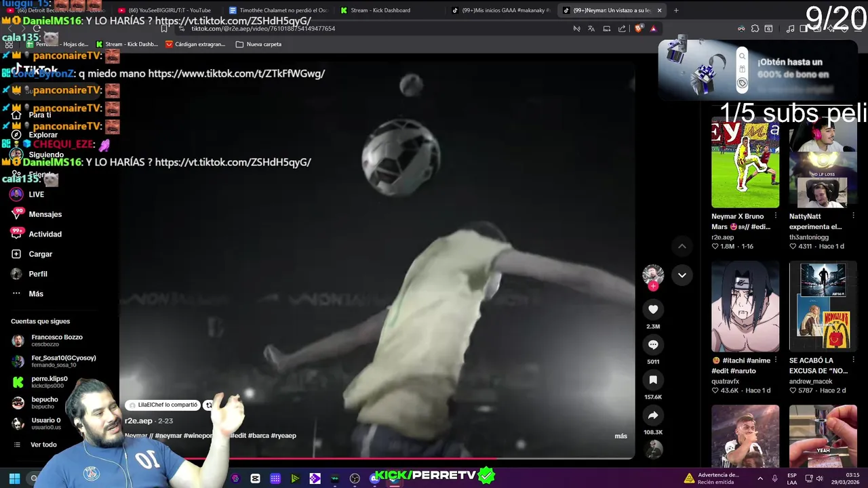This screenshot has width=868, height=488.
Task: Open the Nueva carpeta bookmarks folder
Action: (x=258, y=44)
